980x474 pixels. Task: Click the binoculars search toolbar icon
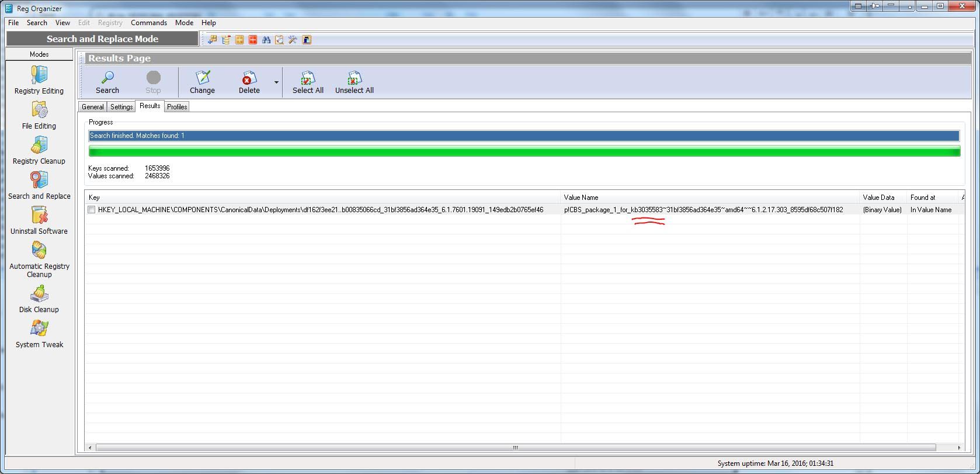coord(266,40)
